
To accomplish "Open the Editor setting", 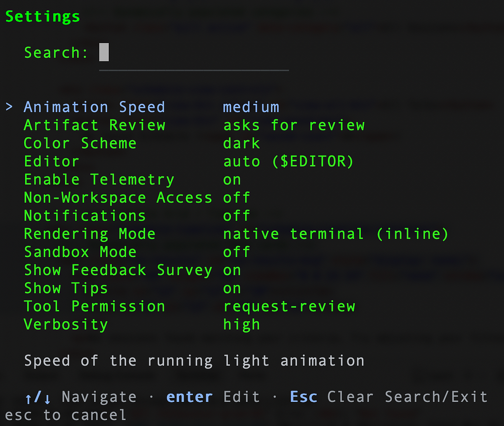I will [51, 161].
